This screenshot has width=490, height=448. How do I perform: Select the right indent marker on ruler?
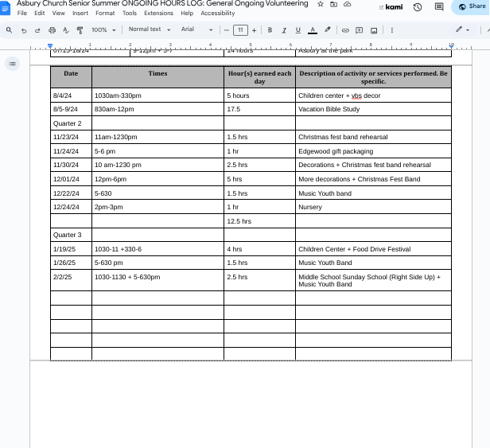pyautogui.click(x=451, y=46)
